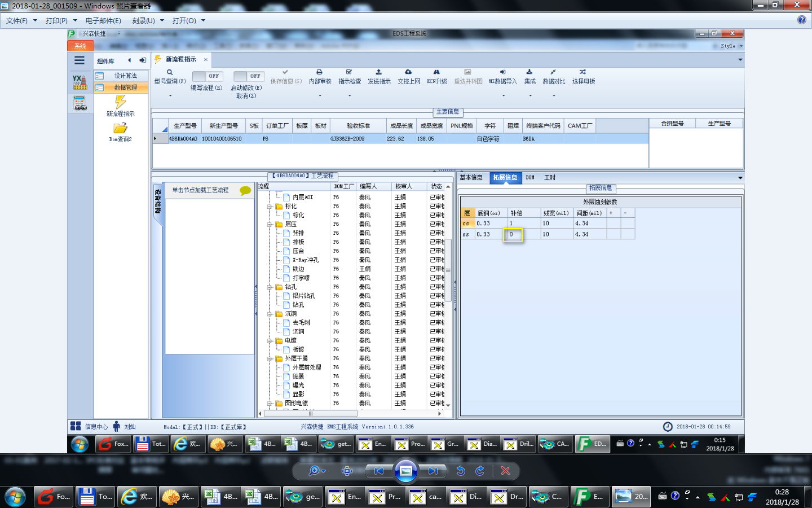Click the 组件库 back arrow

coord(129,60)
